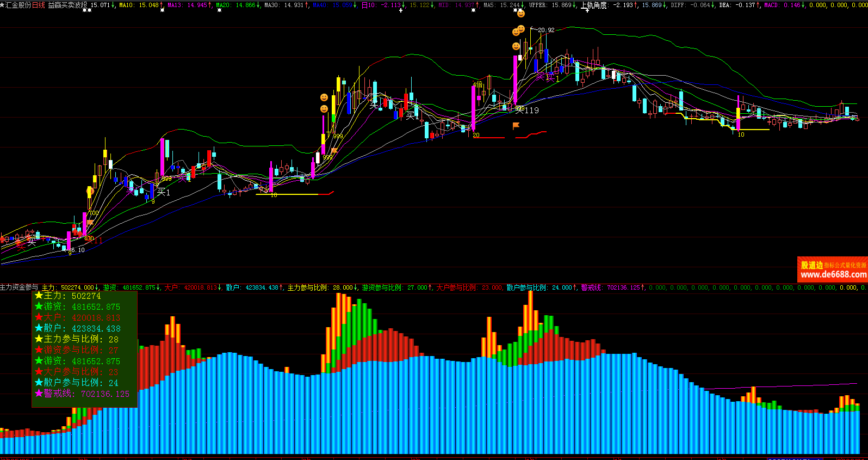Open the 主力资金参与 sub-indicator name

tap(19, 287)
